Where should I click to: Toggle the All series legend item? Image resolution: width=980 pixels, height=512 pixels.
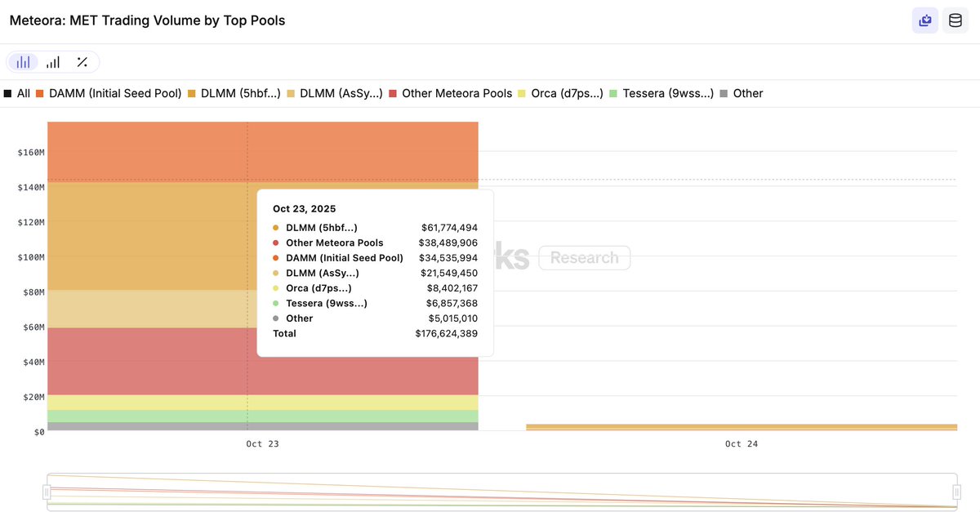coord(17,94)
